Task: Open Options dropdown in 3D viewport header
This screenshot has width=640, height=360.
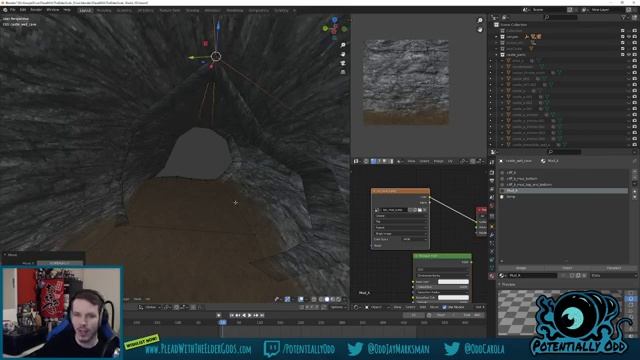Action: [x=337, y=307]
